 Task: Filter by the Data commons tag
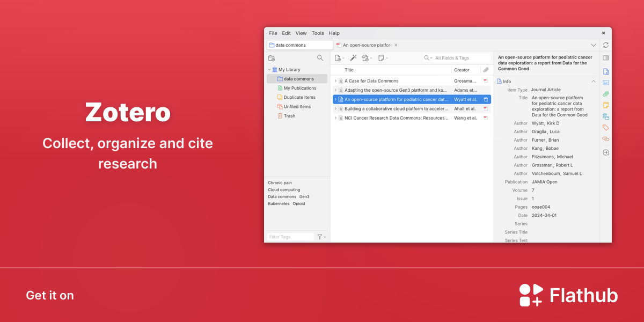click(x=282, y=197)
